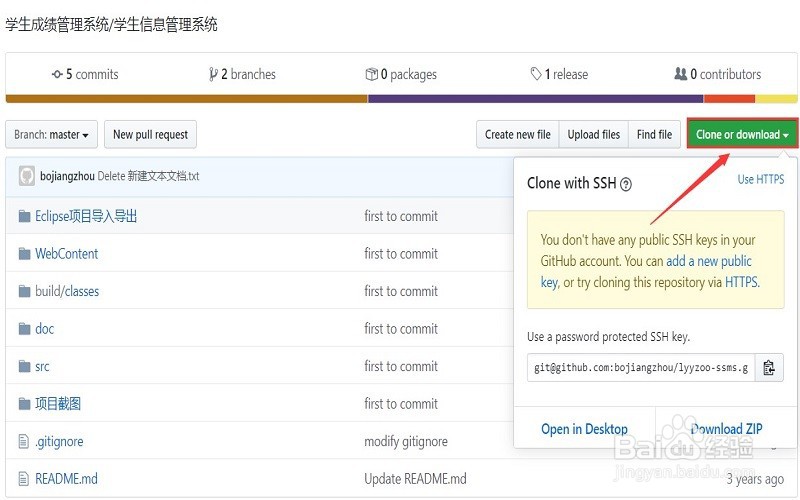Open the Eclipse项目导入导出 folder
This screenshot has width=800, height=500.
[86, 216]
